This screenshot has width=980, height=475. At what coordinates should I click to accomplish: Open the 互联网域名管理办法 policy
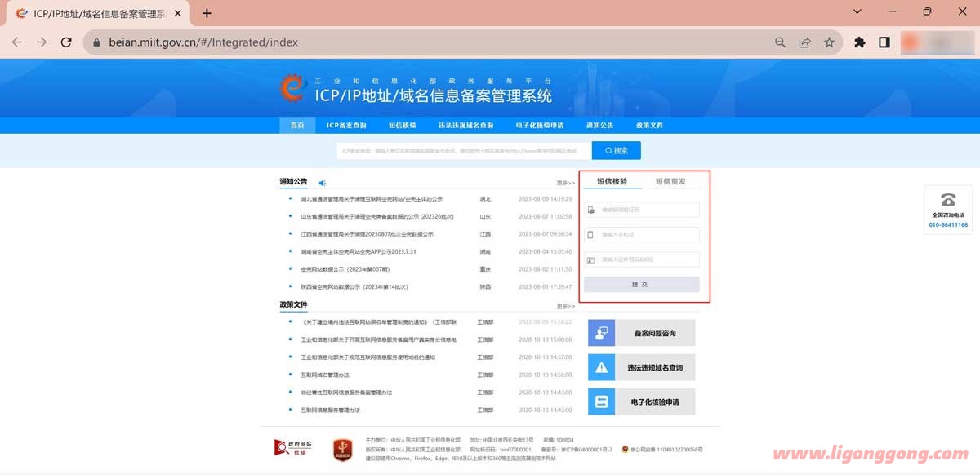[324, 375]
